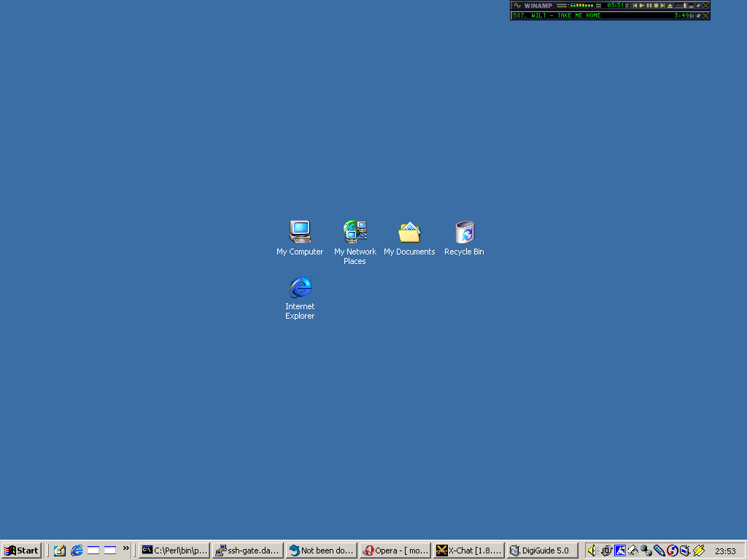Open the My Documents folder icon
This screenshot has width=747, height=560.
pos(409,232)
